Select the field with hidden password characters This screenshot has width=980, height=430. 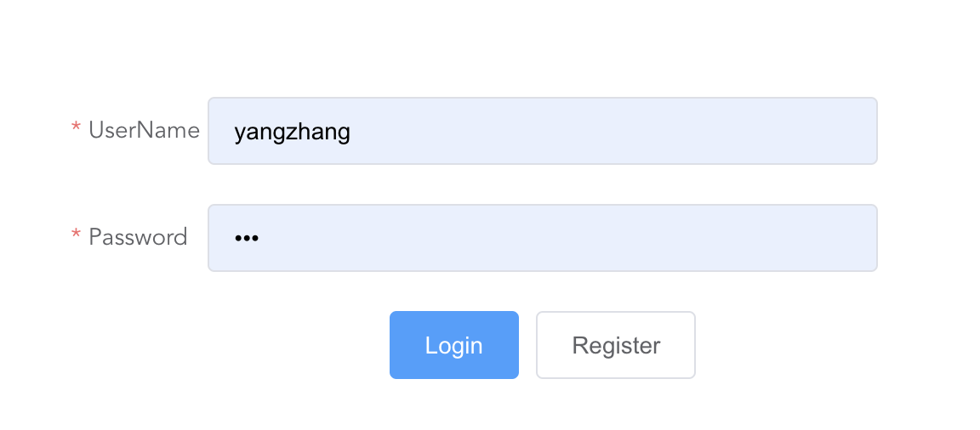(x=542, y=238)
